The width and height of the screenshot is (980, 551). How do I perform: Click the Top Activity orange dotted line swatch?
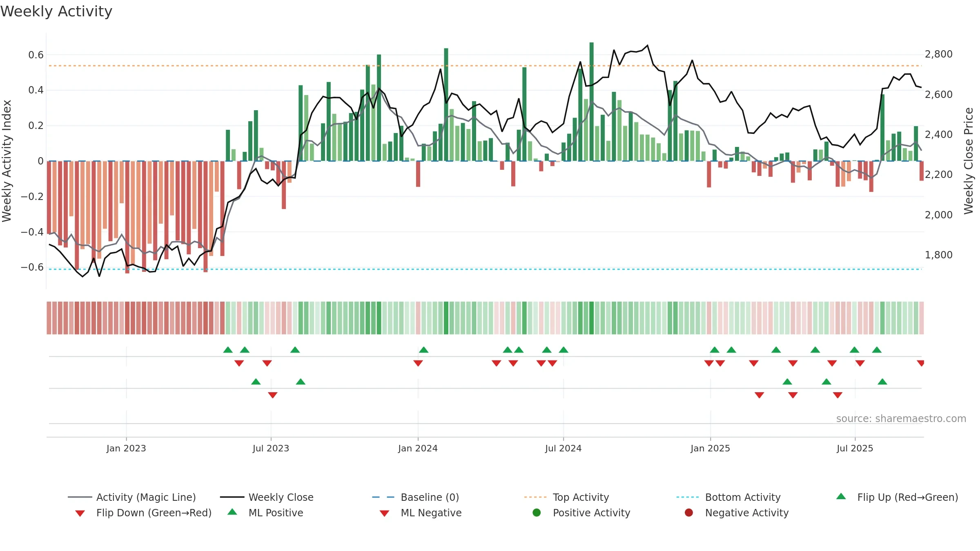tap(535, 497)
